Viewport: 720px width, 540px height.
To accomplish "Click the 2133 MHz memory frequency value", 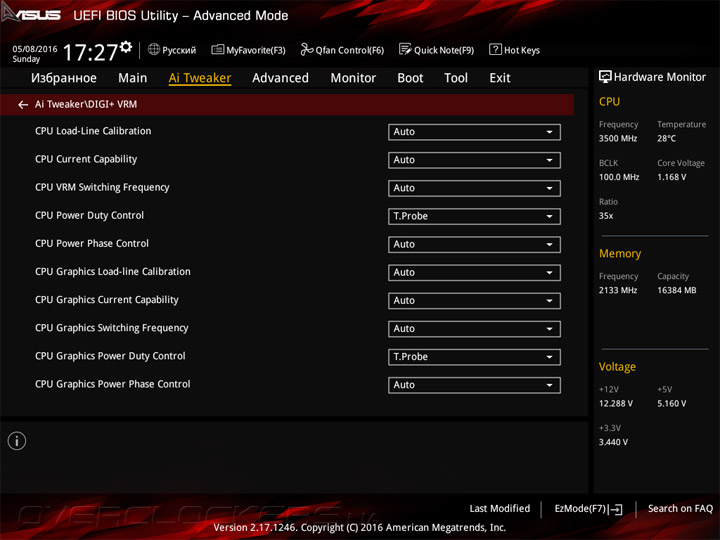I will [618, 290].
